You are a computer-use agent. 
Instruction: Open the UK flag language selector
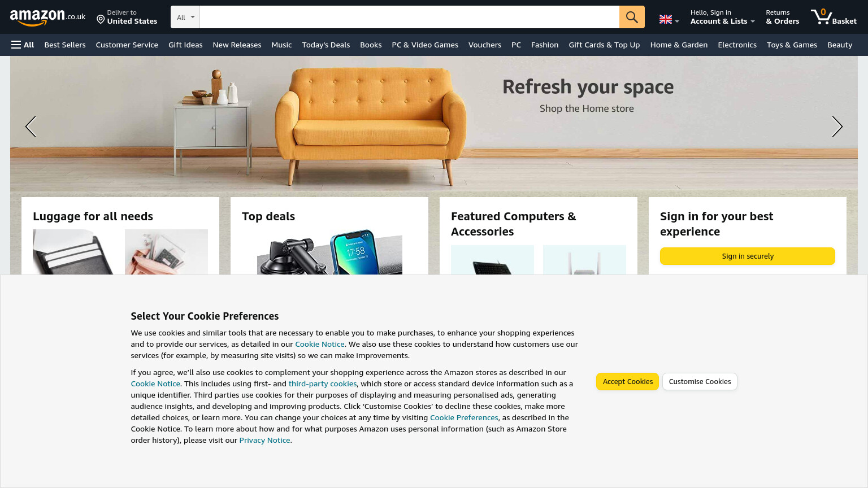click(669, 20)
